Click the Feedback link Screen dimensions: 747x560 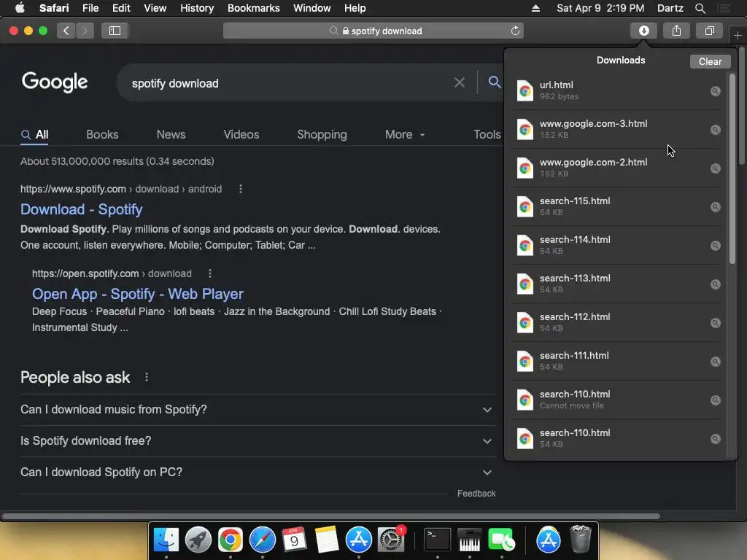pos(476,494)
